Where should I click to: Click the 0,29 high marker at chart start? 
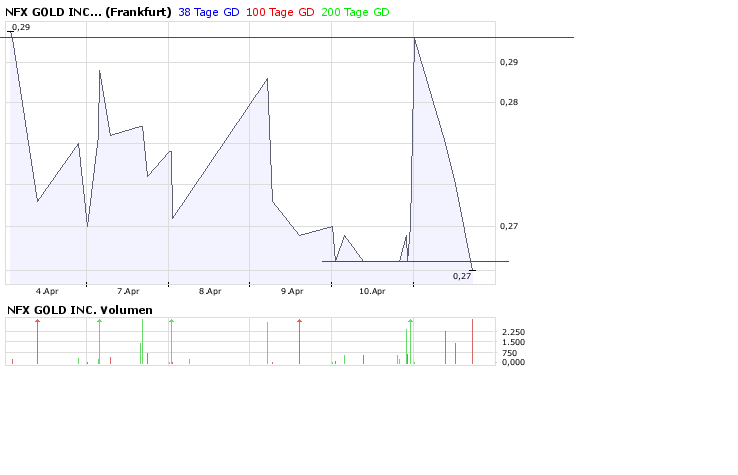pyautogui.click(x=21, y=27)
